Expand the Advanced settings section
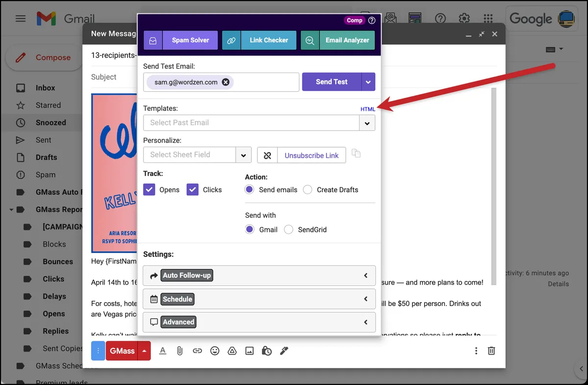Viewport: 588px width, 385px height. [x=259, y=322]
